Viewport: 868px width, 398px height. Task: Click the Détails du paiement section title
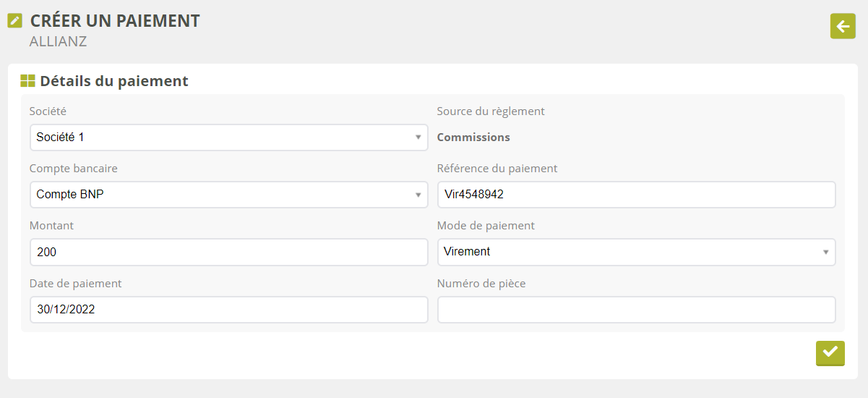pyautogui.click(x=114, y=81)
